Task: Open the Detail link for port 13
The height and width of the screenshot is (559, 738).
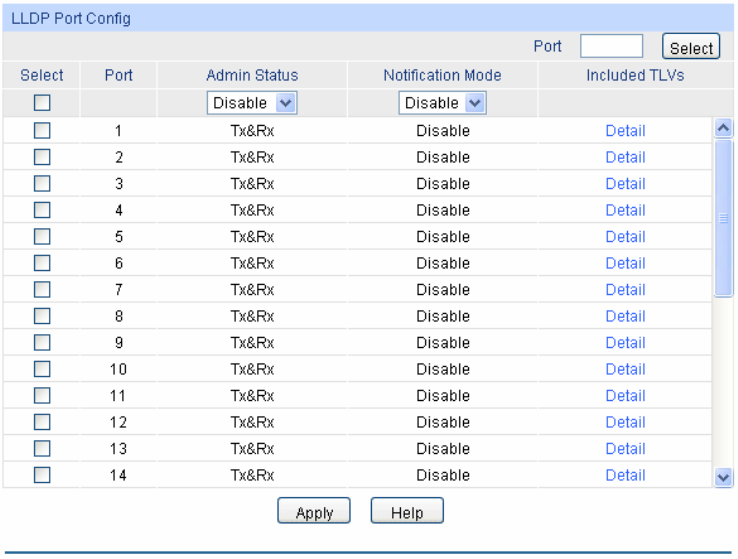Action: click(x=625, y=448)
